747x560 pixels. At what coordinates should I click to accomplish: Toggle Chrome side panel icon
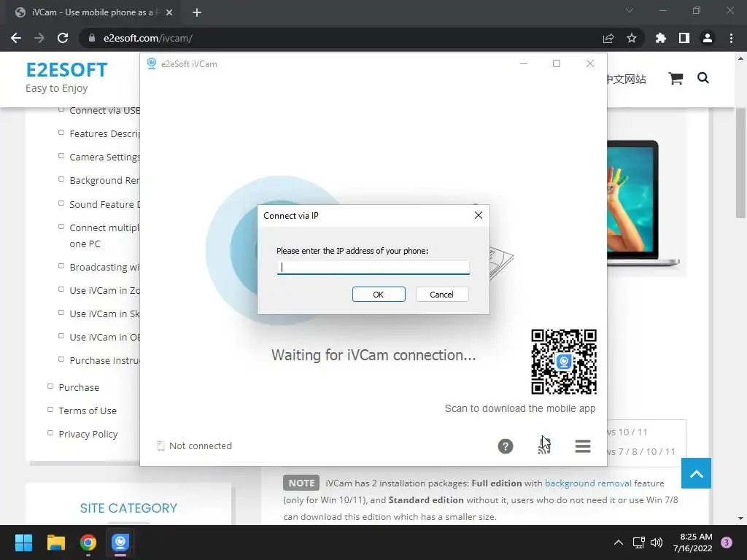tap(684, 38)
